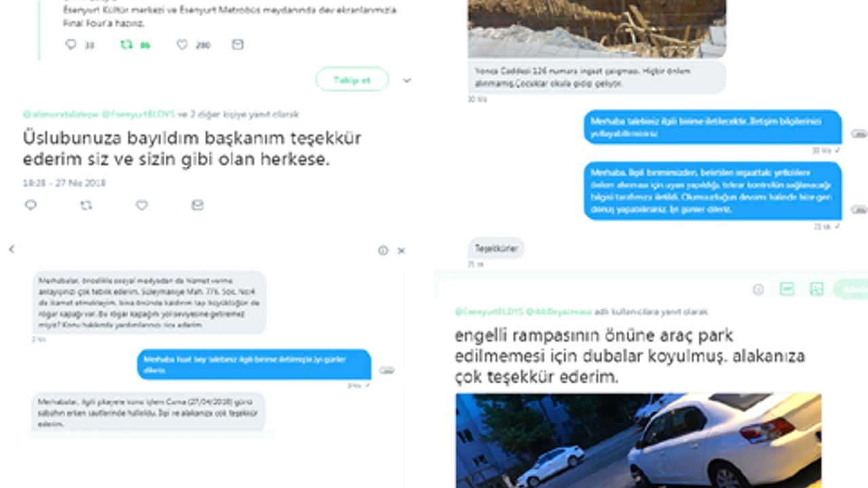Viewport: 868px width, 488px height.
Task: Like the Üslubunuza bayıldım tweet
Action: pos(142,205)
